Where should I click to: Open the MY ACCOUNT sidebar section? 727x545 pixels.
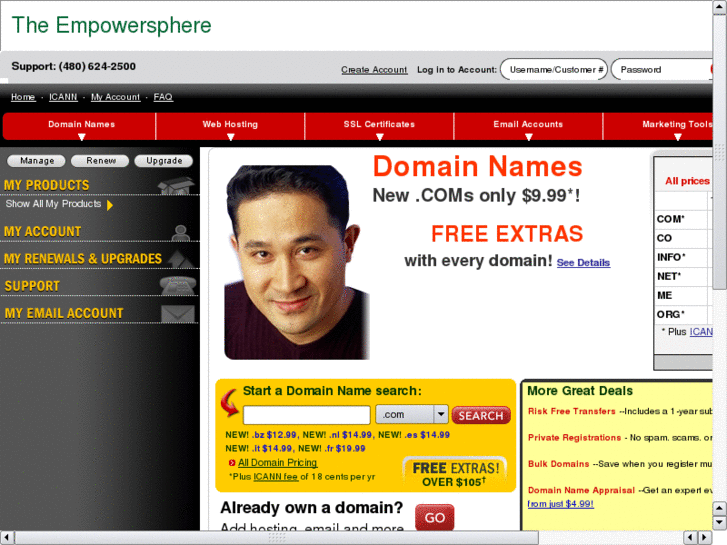(43, 231)
